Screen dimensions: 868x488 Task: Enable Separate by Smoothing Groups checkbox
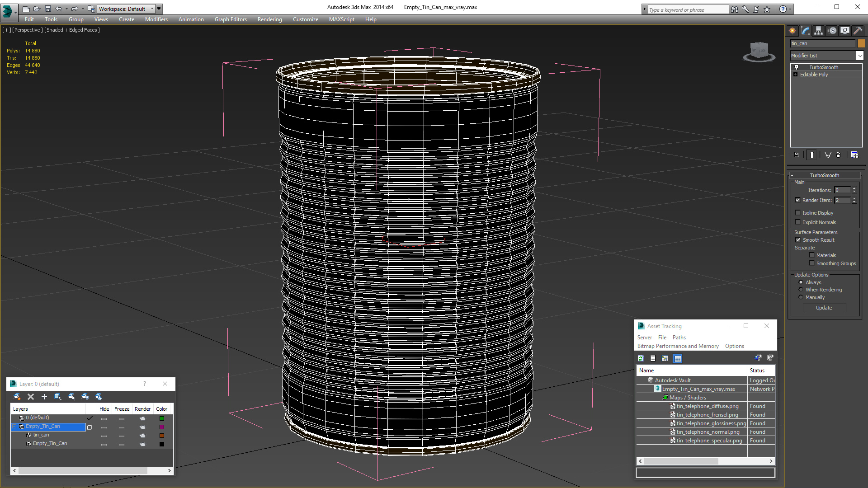812,263
